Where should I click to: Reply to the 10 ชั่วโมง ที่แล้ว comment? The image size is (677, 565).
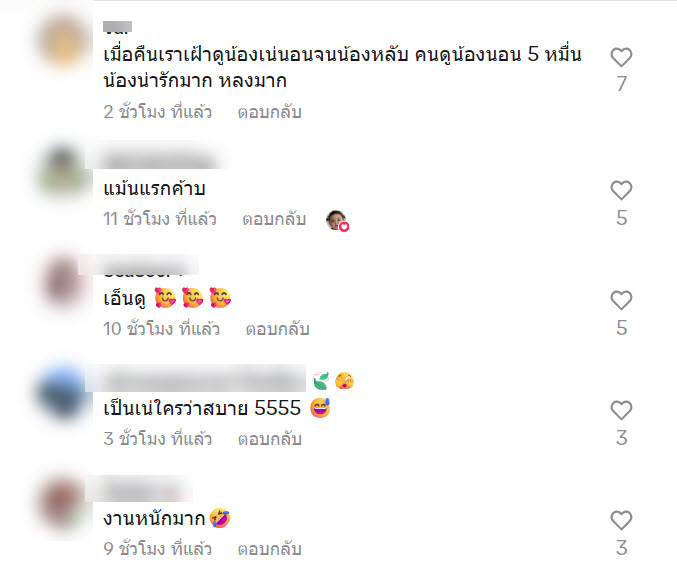point(278,329)
